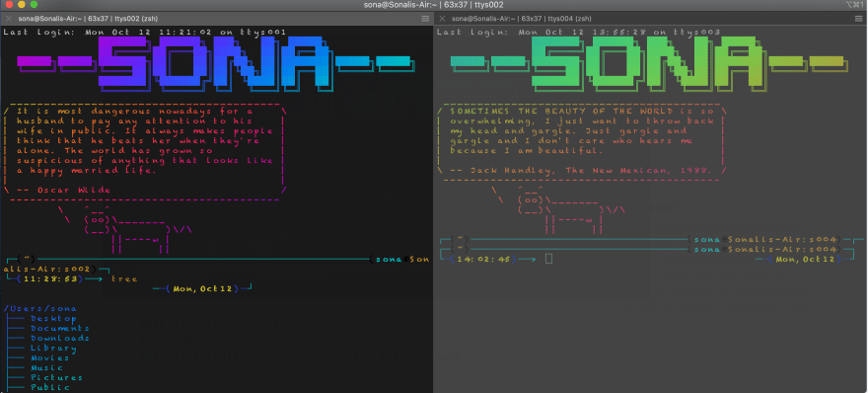Close the left ttys002 pane with its x icon
Image resolution: width=868 pixels, height=393 pixels.
(x=9, y=19)
